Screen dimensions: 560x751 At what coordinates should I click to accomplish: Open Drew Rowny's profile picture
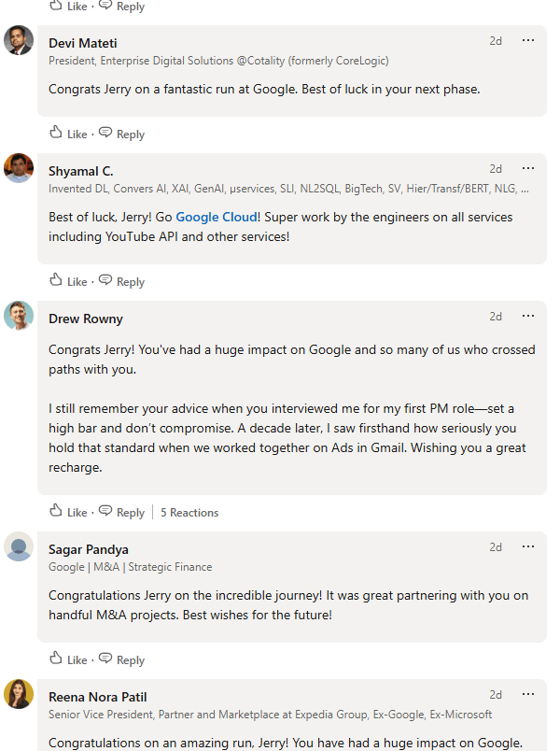click(x=19, y=316)
